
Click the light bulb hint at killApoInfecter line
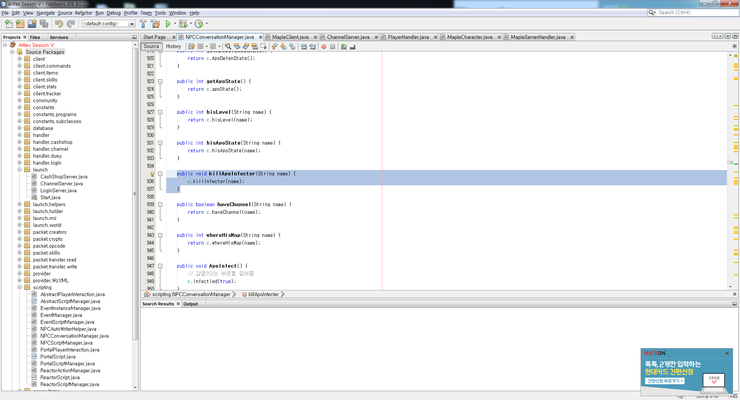click(x=152, y=174)
